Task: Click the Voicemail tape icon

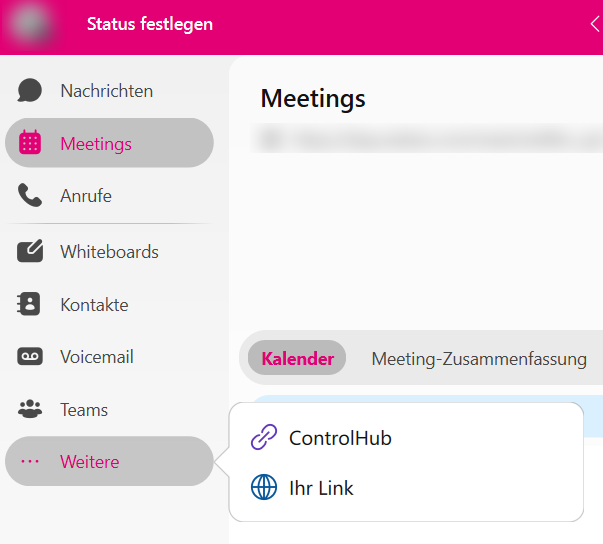Action: point(30,357)
